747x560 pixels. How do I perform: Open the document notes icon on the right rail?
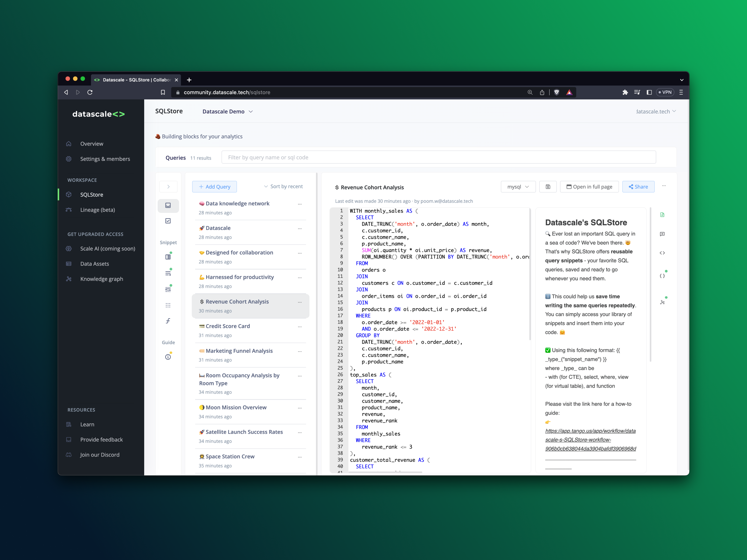(662, 215)
